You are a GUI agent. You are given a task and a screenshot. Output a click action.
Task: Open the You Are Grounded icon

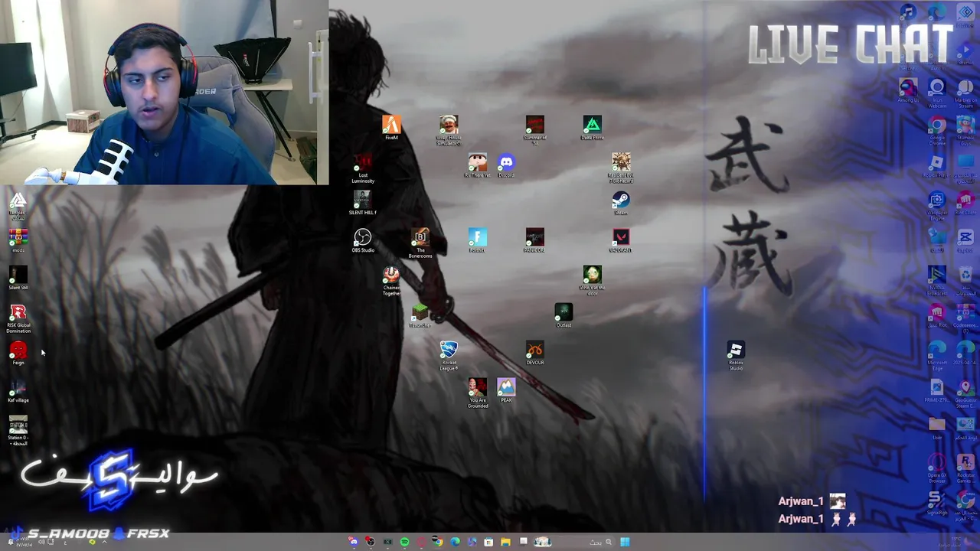[x=477, y=392]
